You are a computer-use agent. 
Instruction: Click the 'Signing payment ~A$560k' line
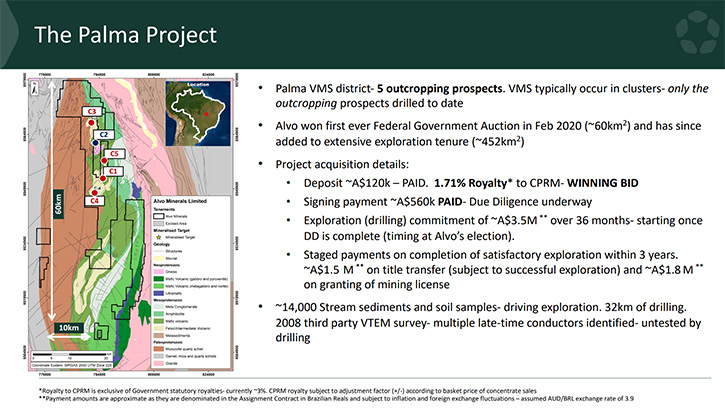pos(448,202)
